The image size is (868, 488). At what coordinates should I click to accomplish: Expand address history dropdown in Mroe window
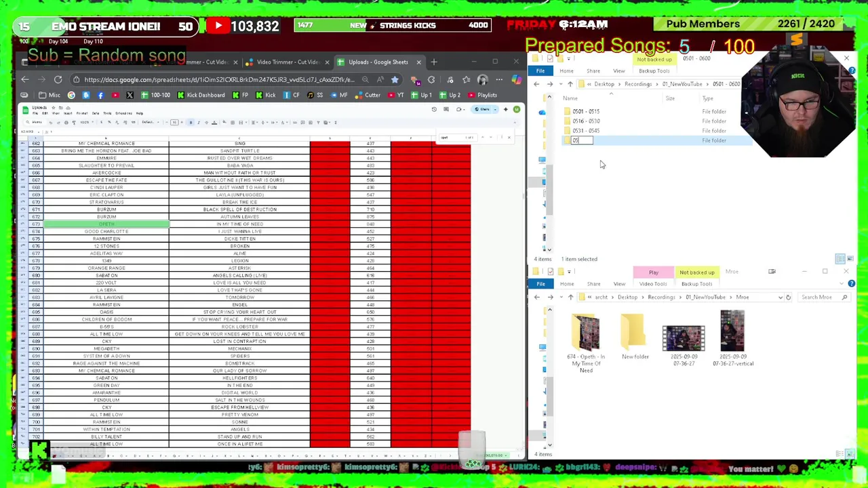[780, 297]
